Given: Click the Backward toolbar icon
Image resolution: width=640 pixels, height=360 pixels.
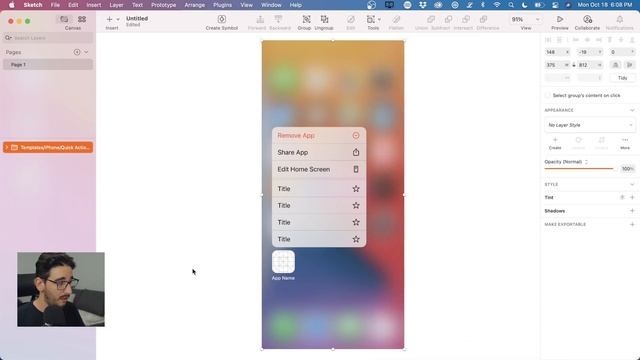Looking at the screenshot, I should coord(278,19).
